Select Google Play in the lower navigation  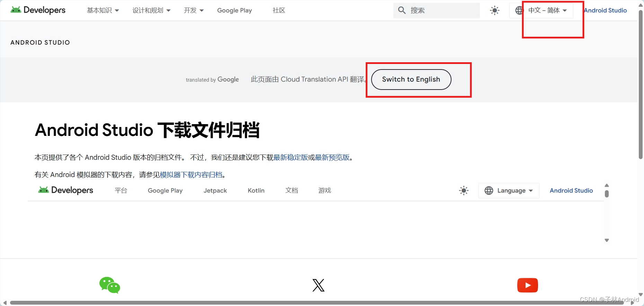[x=165, y=191]
